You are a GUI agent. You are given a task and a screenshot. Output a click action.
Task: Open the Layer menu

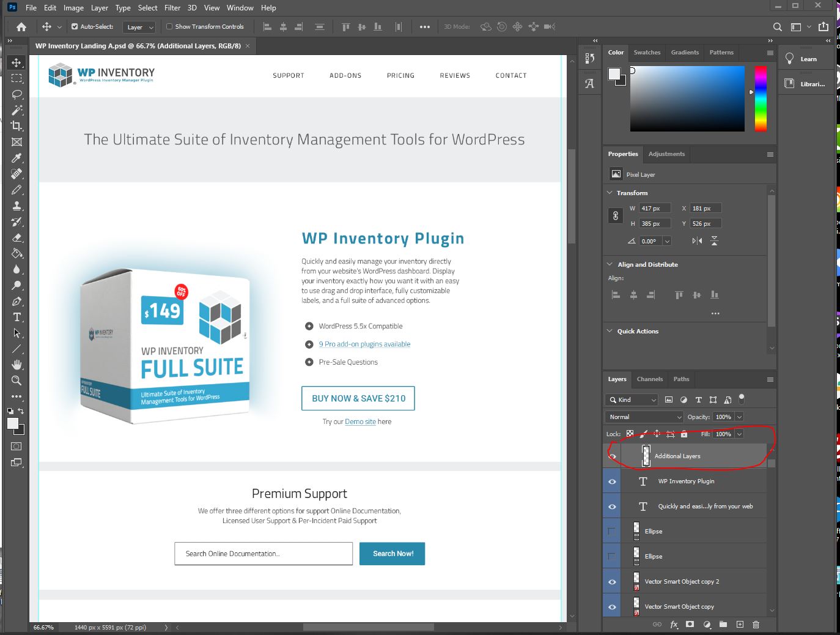pos(100,8)
